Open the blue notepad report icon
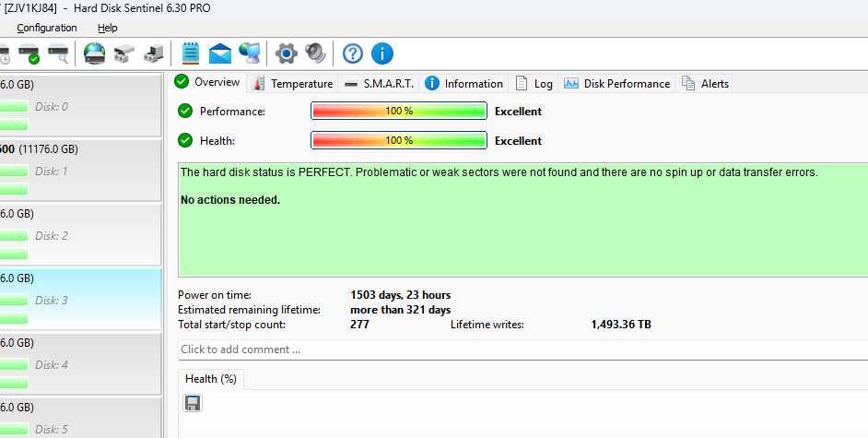This screenshot has width=868, height=438. [191, 53]
